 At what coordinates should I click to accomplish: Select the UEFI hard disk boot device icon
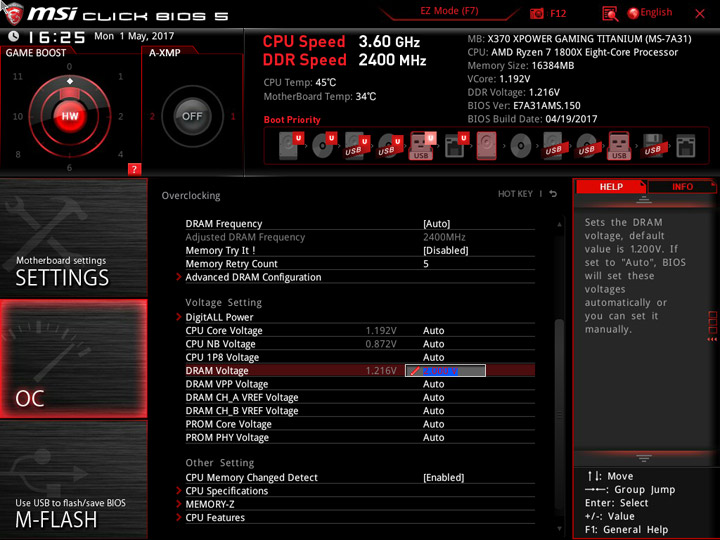(x=291, y=146)
